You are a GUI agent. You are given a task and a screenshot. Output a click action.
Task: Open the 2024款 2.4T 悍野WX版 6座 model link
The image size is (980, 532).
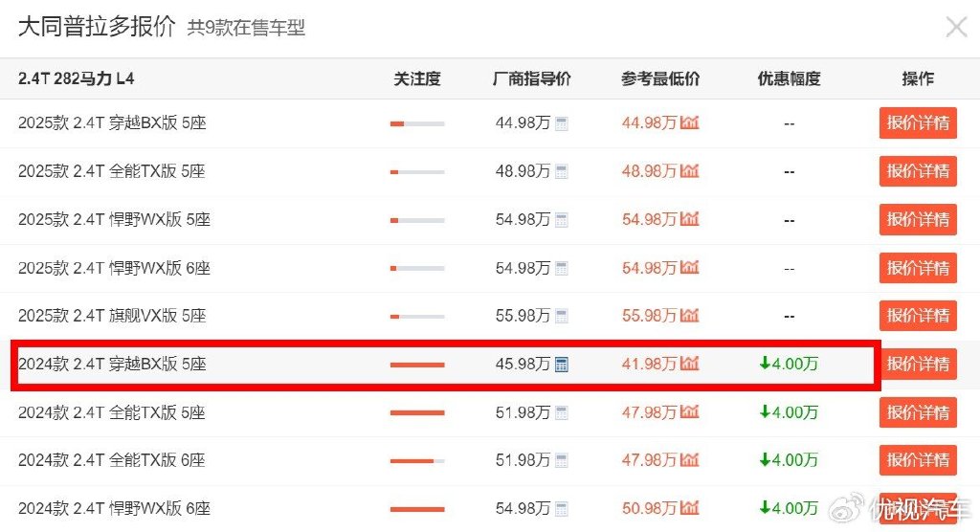point(115,508)
